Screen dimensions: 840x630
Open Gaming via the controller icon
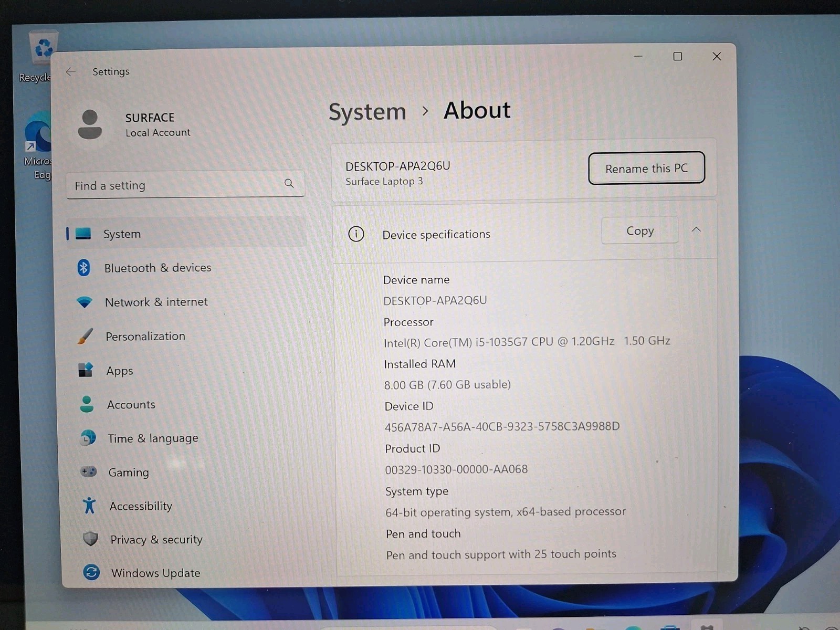coord(88,471)
